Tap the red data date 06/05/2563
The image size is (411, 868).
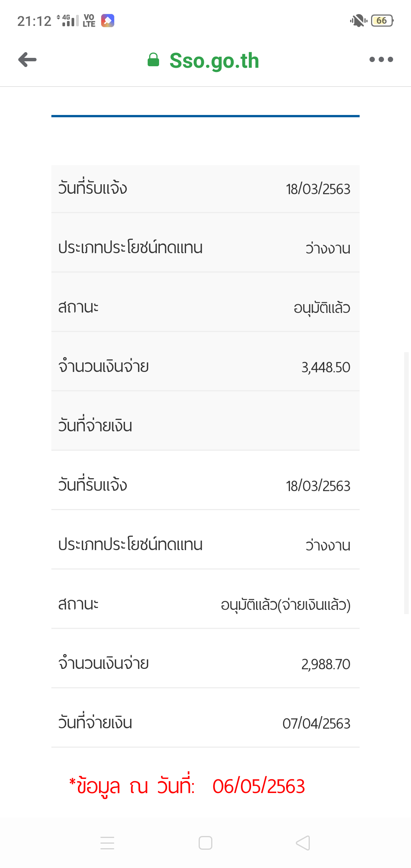[x=259, y=786]
